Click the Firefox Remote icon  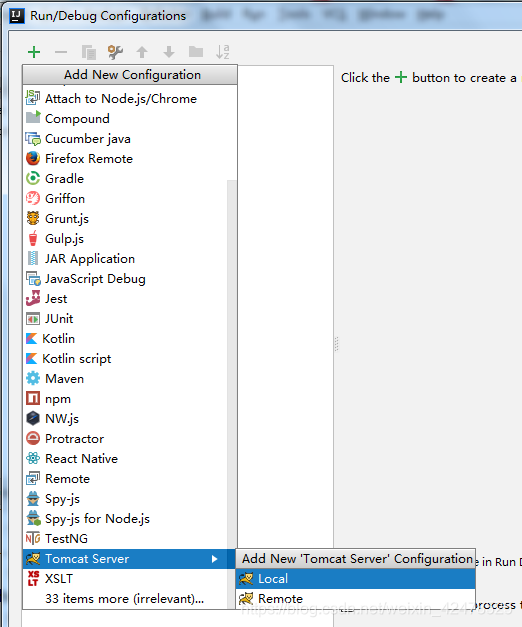click(x=33, y=158)
